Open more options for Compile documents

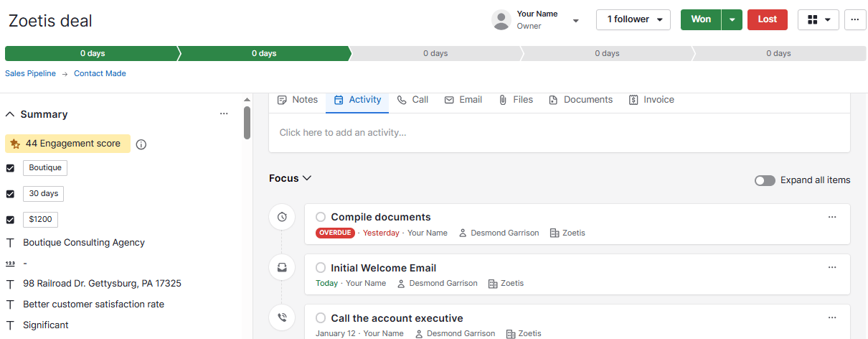pos(832,217)
